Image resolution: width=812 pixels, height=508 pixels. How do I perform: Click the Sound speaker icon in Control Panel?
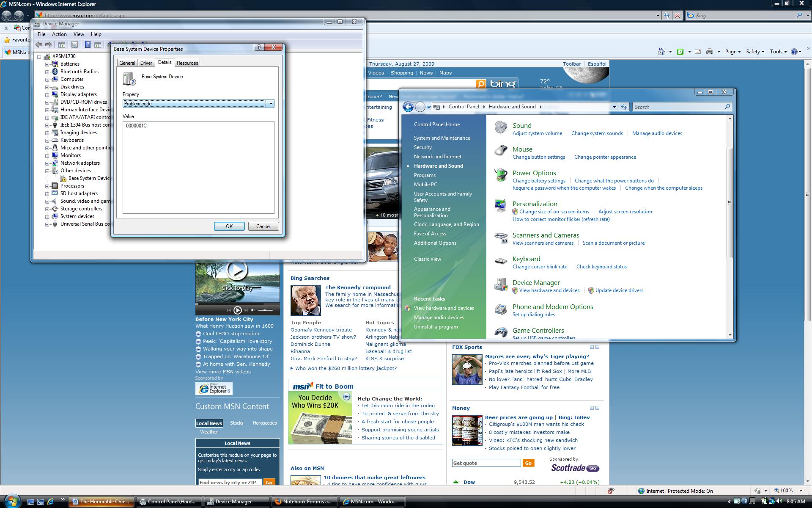coord(501,127)
